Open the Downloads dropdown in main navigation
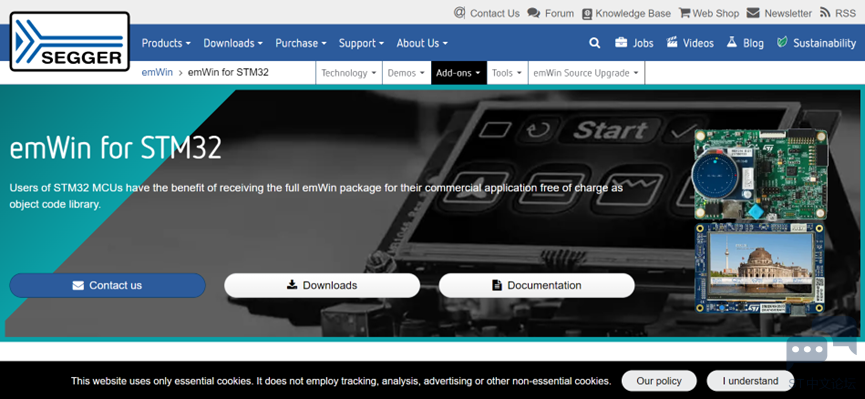This screenshot has height=399, width=865. coord(233,43)
